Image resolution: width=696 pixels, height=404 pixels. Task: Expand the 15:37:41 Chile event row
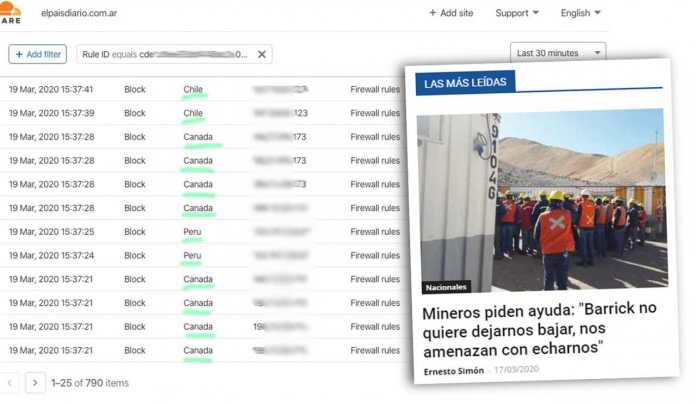pyautogui.click(x=150, y=89)
